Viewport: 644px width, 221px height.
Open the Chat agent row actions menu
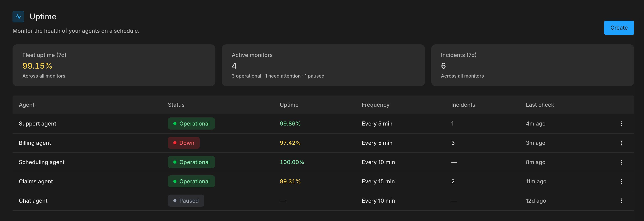621,201
